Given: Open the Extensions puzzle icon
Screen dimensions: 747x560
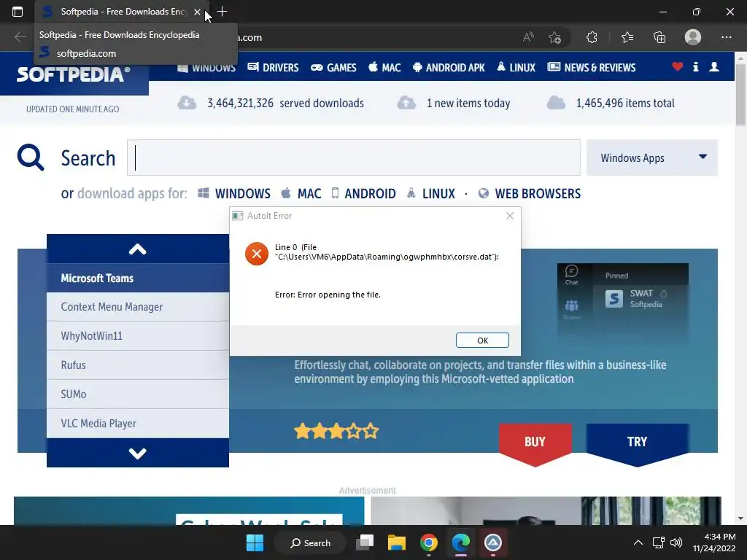Looking at the screenshot, I should (x=592, y=37).
